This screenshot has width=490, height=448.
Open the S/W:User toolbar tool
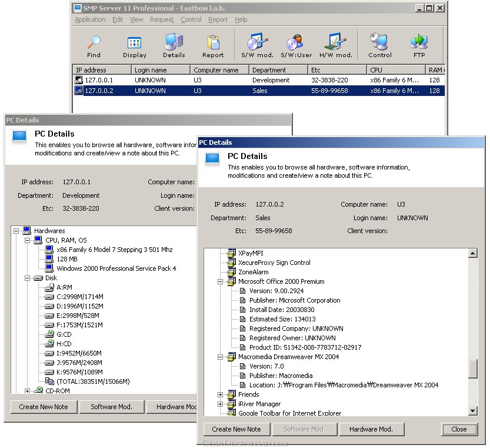pos(296,45)
